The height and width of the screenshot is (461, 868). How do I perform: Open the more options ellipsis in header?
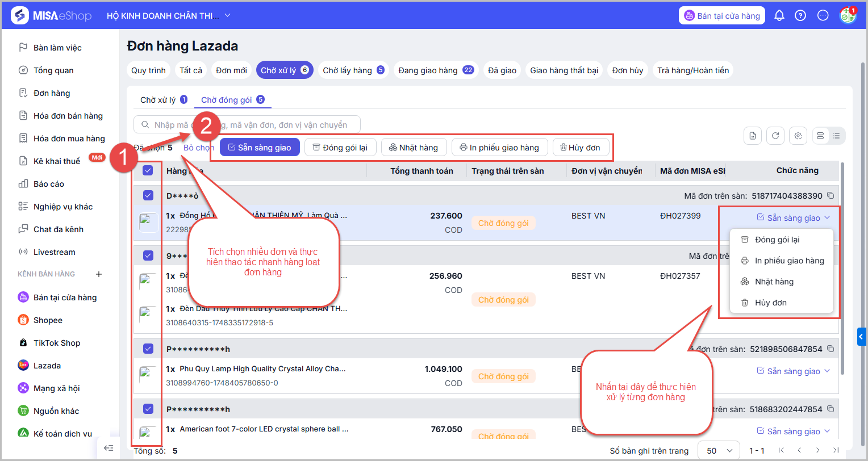pos(823,16)
